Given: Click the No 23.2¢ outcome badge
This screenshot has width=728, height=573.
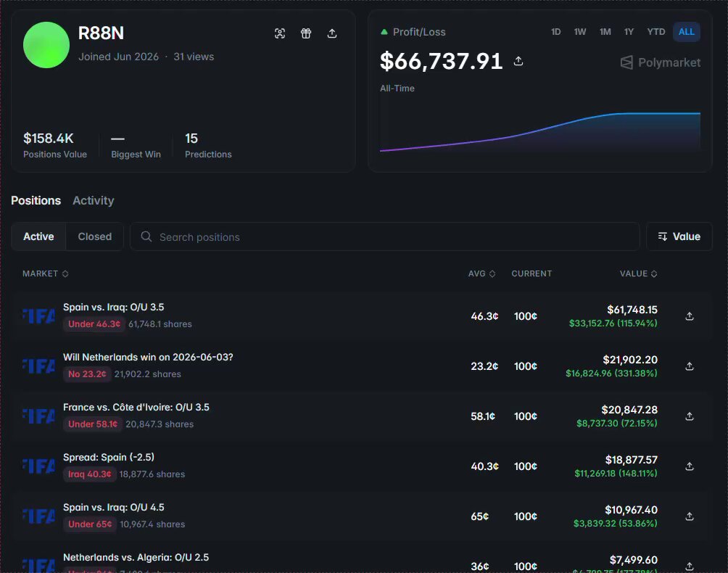Looking at the screenshot, I should (x=87, y=374).
